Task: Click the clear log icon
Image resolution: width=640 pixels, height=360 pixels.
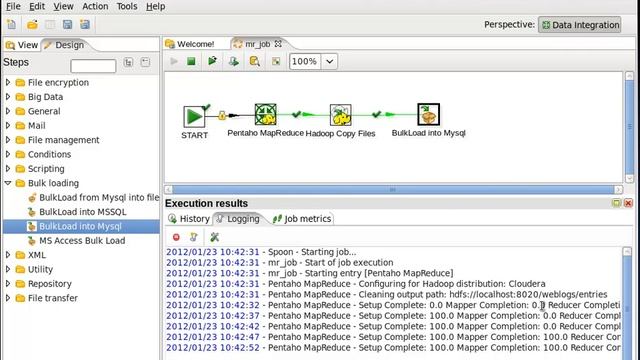Action: pos(193,237)
